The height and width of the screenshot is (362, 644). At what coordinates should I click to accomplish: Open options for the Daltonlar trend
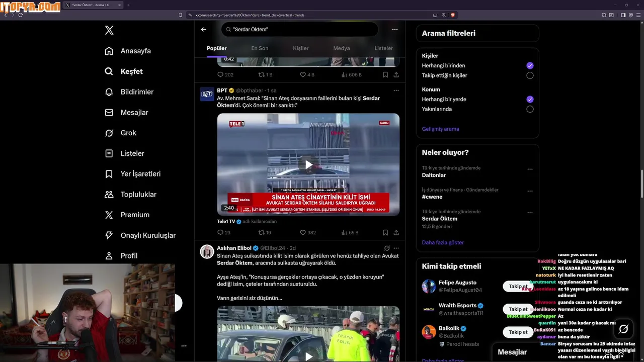pyautogui.click(x=530, y=169)
